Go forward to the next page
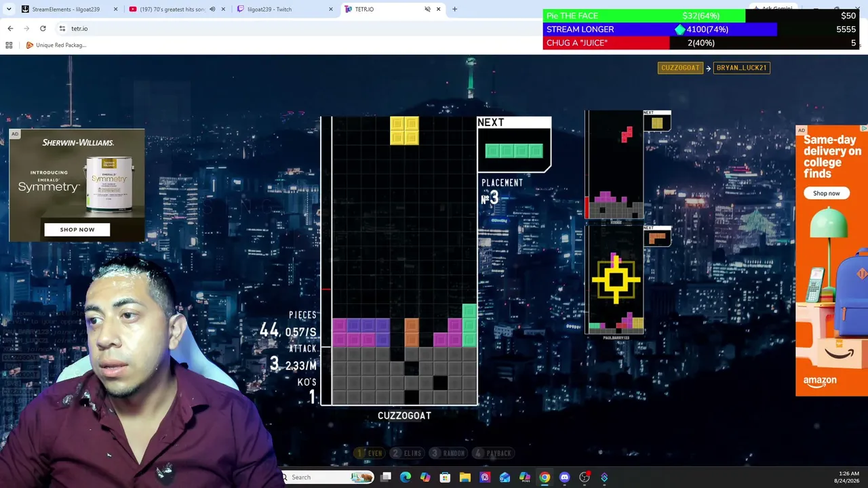 point(26,28)
